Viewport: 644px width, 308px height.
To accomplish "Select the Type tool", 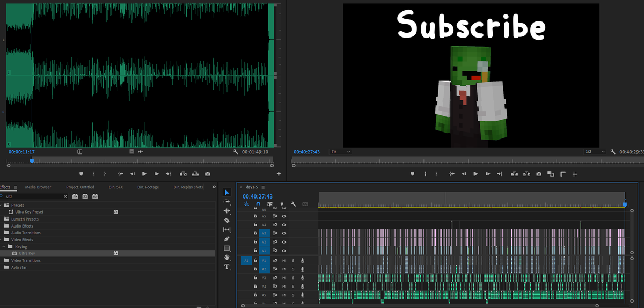I will [226, 267].
